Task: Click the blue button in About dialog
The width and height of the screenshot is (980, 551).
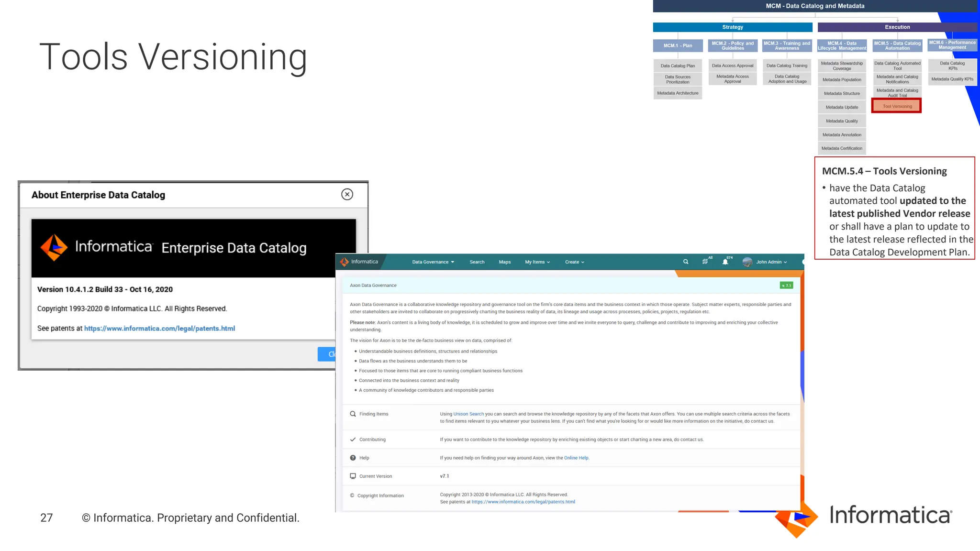Action: [x=327, y=354]
